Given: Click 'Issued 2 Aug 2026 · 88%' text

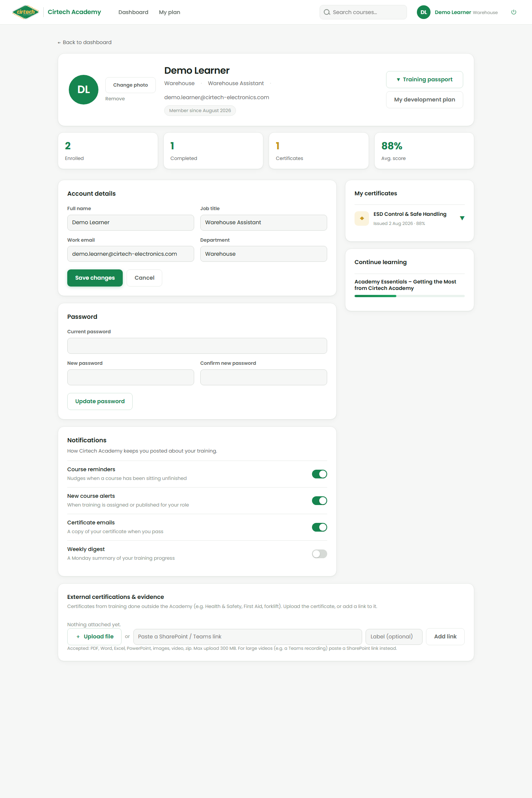Looking at the screenshot, I should pyautogui.click(x=399, y=223).
